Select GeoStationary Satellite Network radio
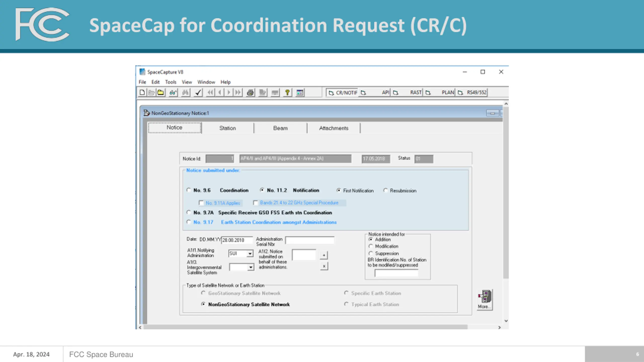Screen dimensions: 644x362 tap(203, 293)
